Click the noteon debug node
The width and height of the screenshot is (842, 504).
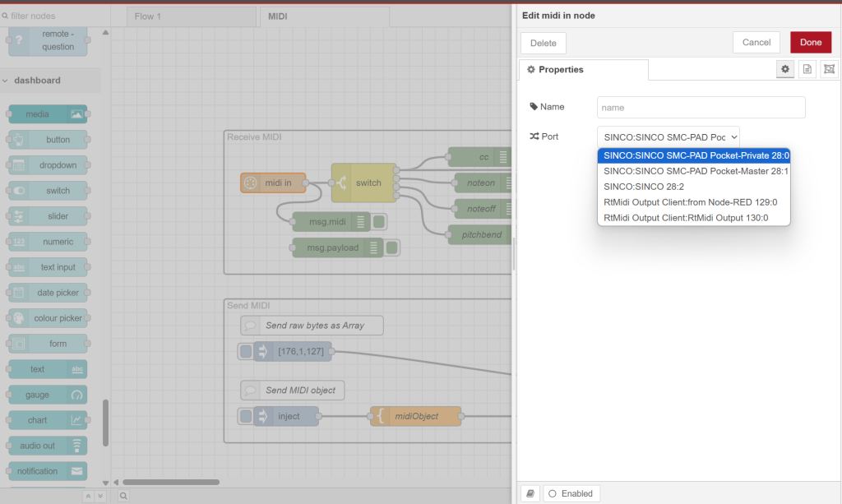(x=483, y=183)
